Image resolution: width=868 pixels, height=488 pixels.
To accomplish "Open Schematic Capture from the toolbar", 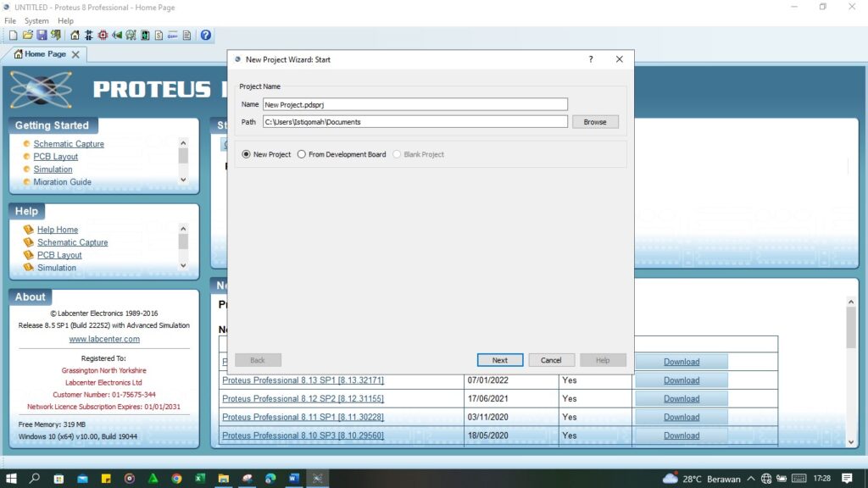I will point(87,36).
